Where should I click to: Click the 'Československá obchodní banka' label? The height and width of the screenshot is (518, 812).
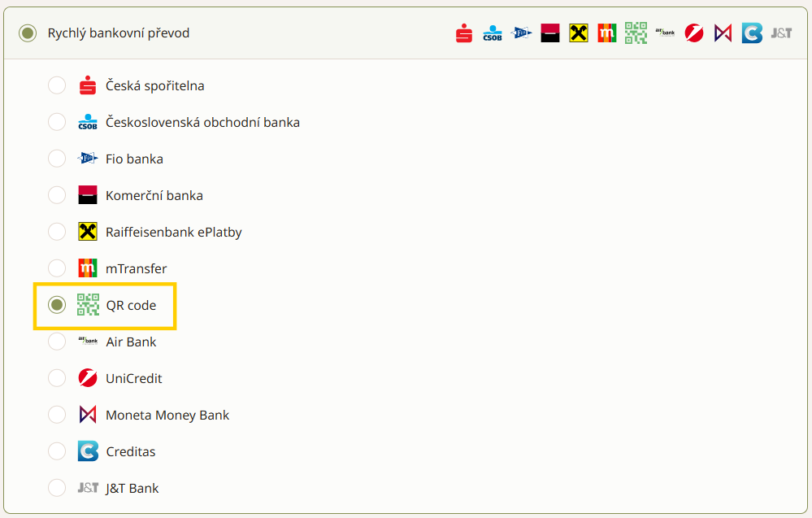point(202,122)
